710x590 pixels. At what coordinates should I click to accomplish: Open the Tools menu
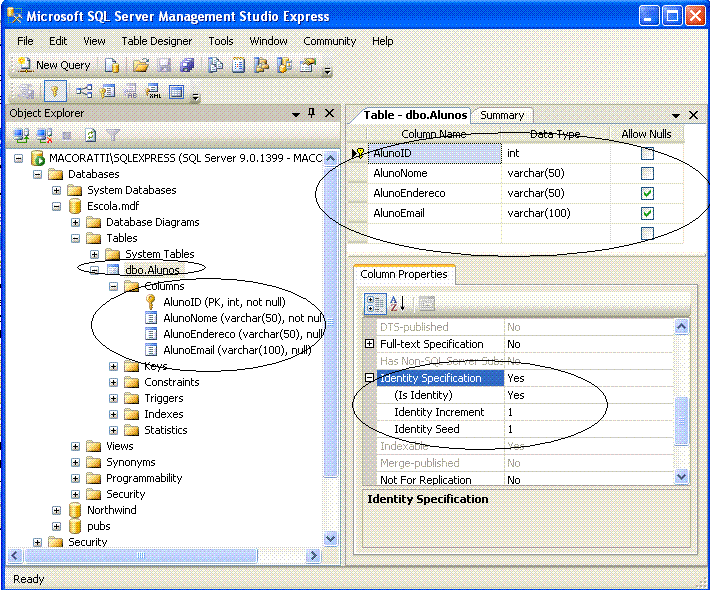click(221, 41)
